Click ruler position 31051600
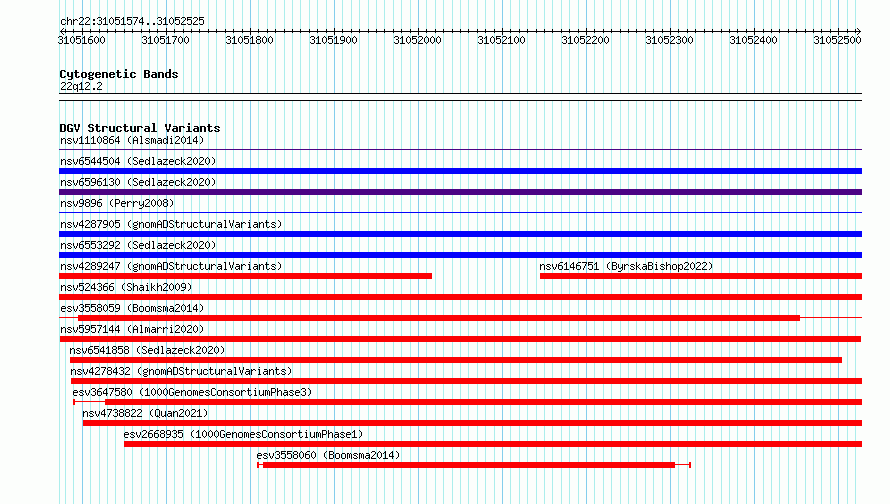The width and height of the screenshot is (890, 504). (x=82, y=40)
